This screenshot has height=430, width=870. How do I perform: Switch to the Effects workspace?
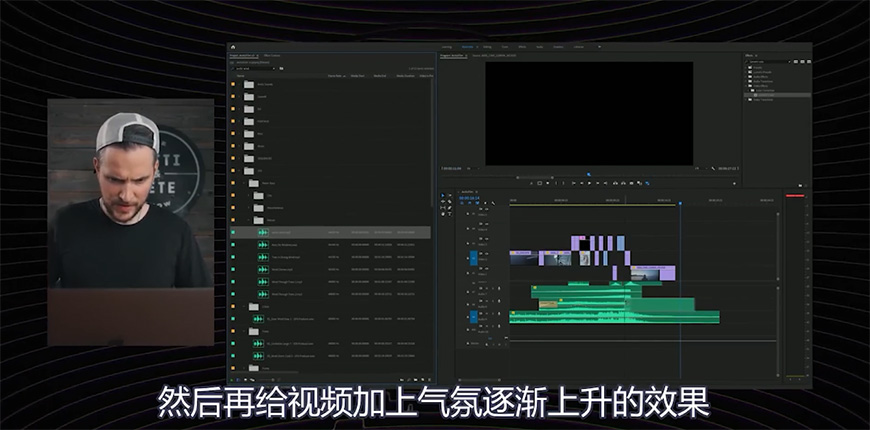coord(522,47)
